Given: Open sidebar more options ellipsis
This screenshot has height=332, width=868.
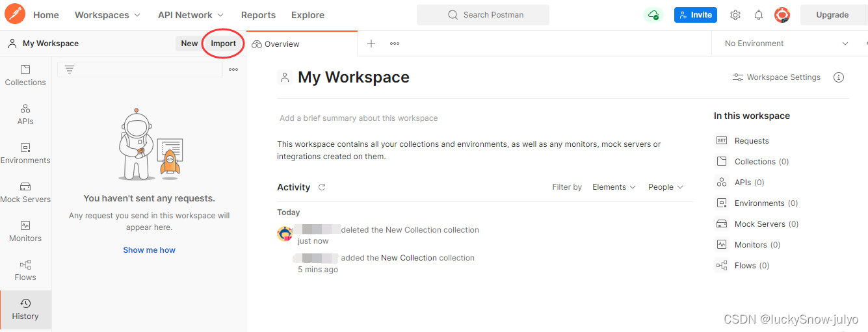Looking at the screenshot, I should pyautogui.click(x=233, y=70).
